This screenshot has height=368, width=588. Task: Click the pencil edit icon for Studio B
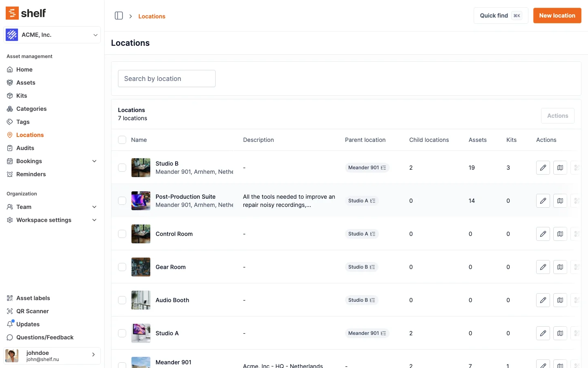(543, 168)
